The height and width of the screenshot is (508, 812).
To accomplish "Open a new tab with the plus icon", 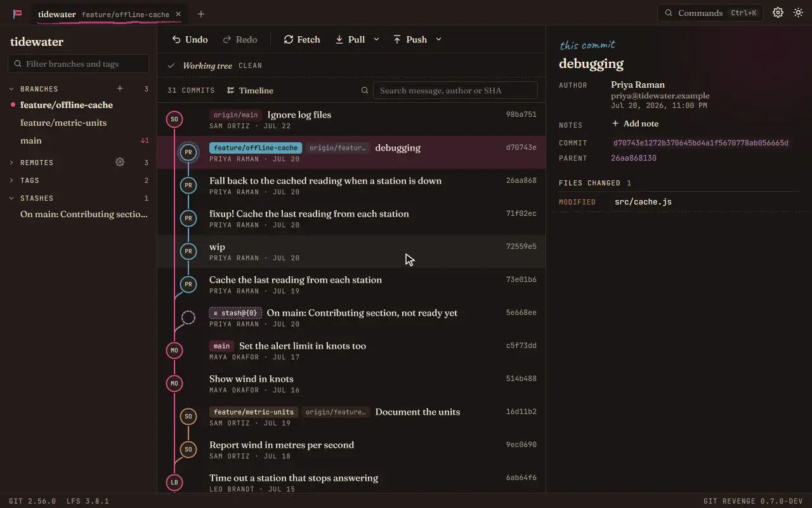I will (201, 14).
